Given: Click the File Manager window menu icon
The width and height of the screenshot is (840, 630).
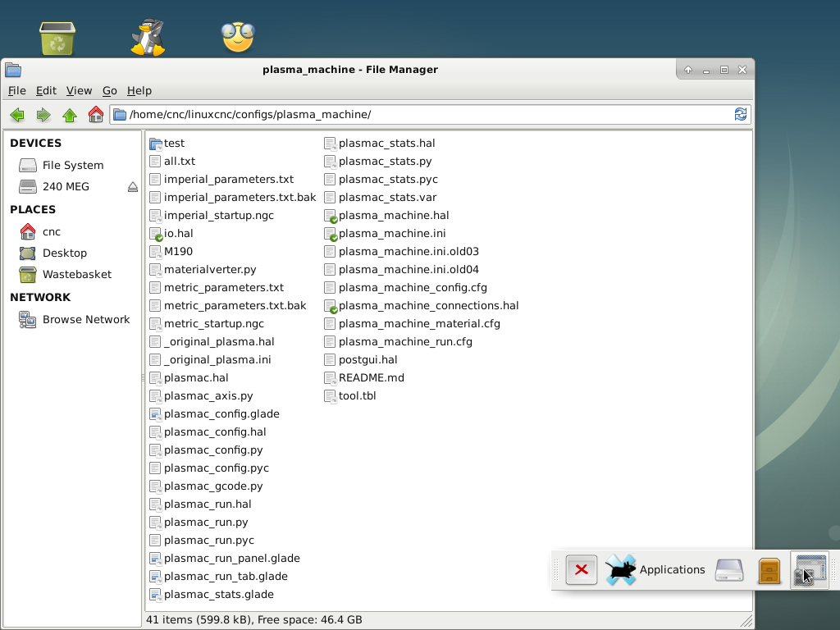Looking at the screenshot, I should (x=13, y=70).
